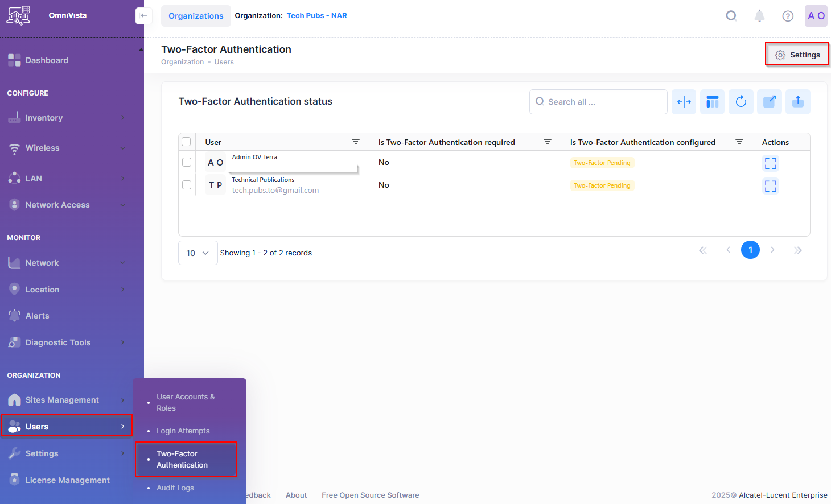Viewport: 831px width, 504px height.
Task: Collapse sidebar with the back arrow
Action: tap(143, 15)
